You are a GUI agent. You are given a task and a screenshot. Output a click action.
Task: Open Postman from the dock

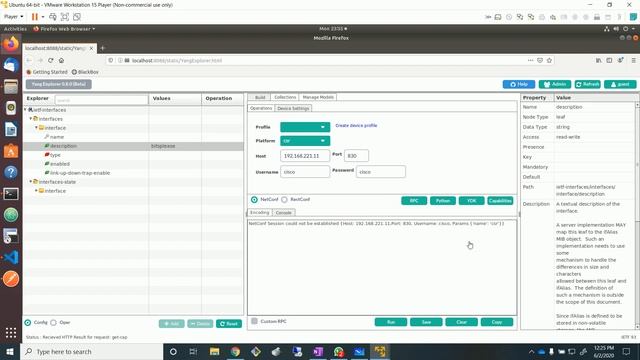[x=11, y=279]
